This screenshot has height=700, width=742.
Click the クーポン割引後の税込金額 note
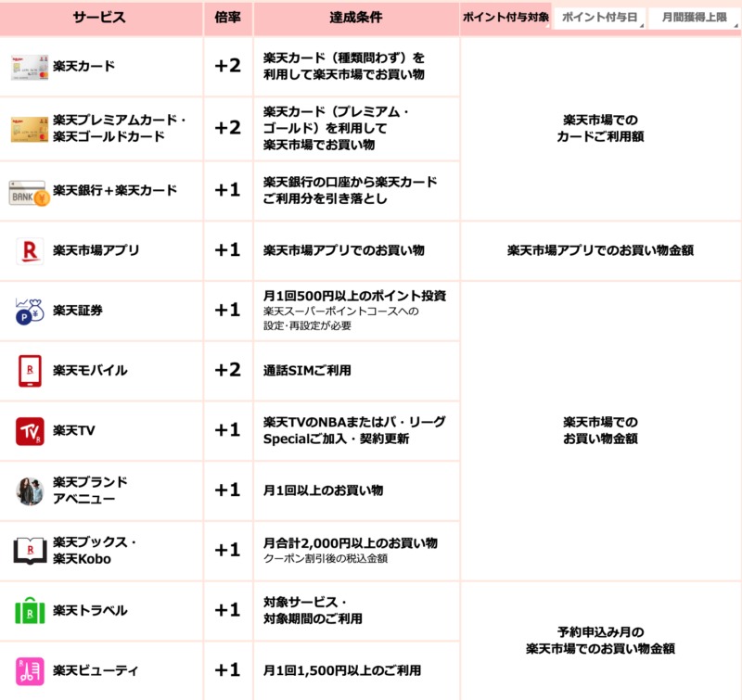click(326, 558)
